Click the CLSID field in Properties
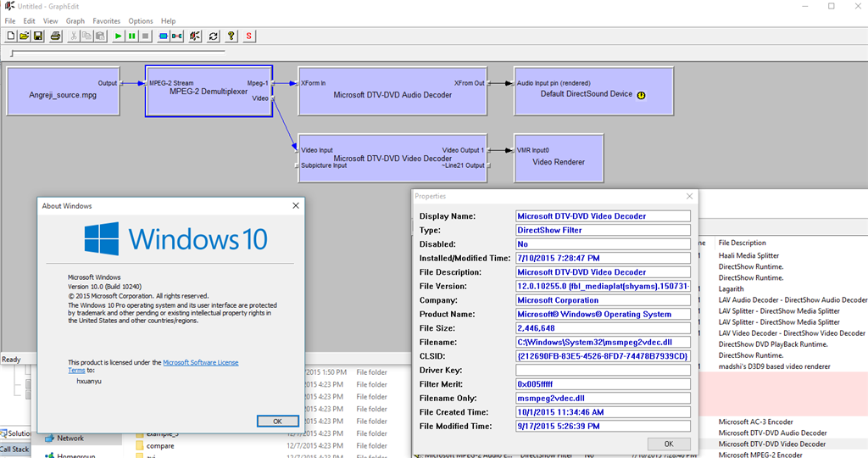 pyautogui.click(x=603, y=356)
